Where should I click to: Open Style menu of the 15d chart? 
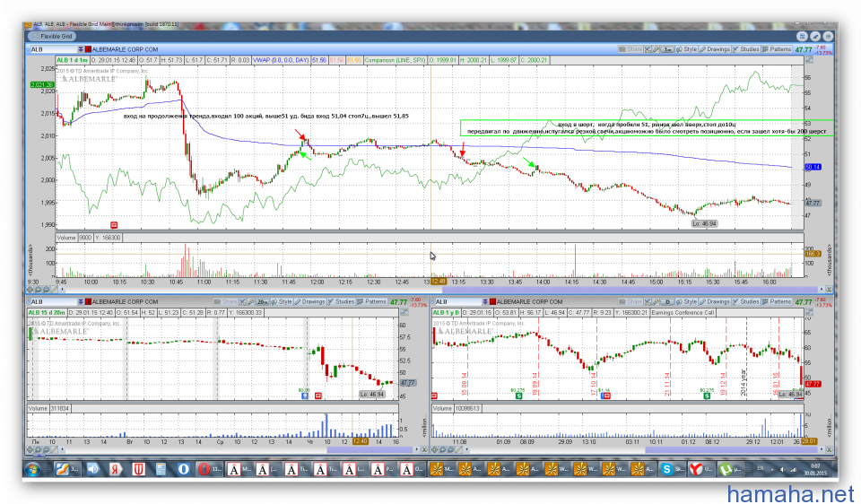282,302
